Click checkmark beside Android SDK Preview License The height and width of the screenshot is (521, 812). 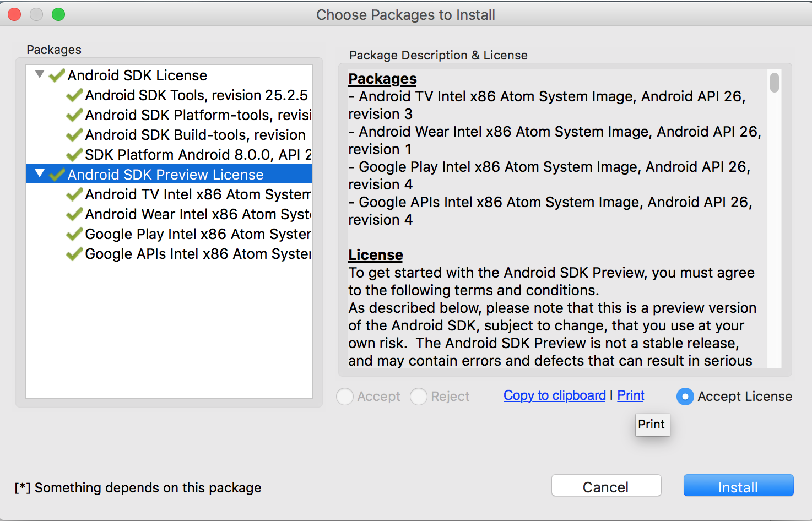(x=57, y=175)
